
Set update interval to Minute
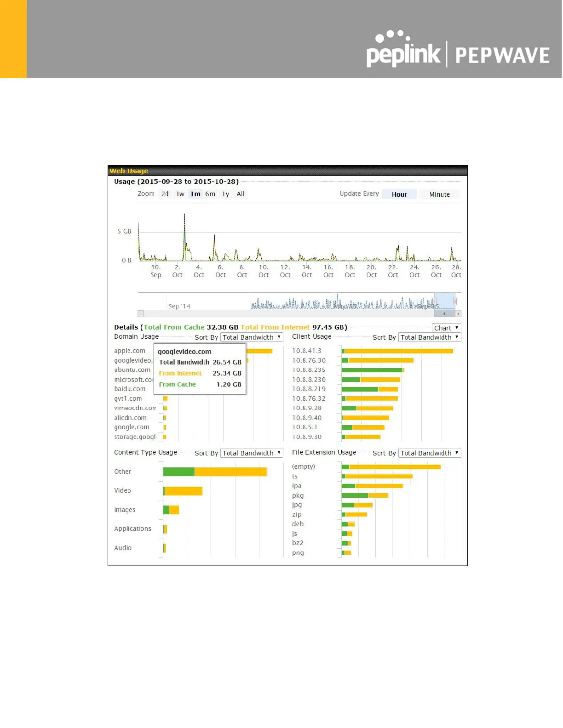[440, 194]
